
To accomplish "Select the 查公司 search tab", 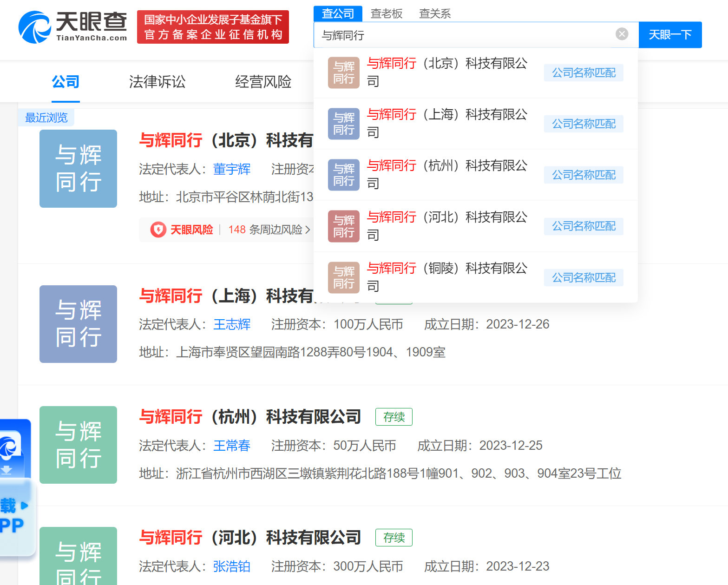I will 338,13.
